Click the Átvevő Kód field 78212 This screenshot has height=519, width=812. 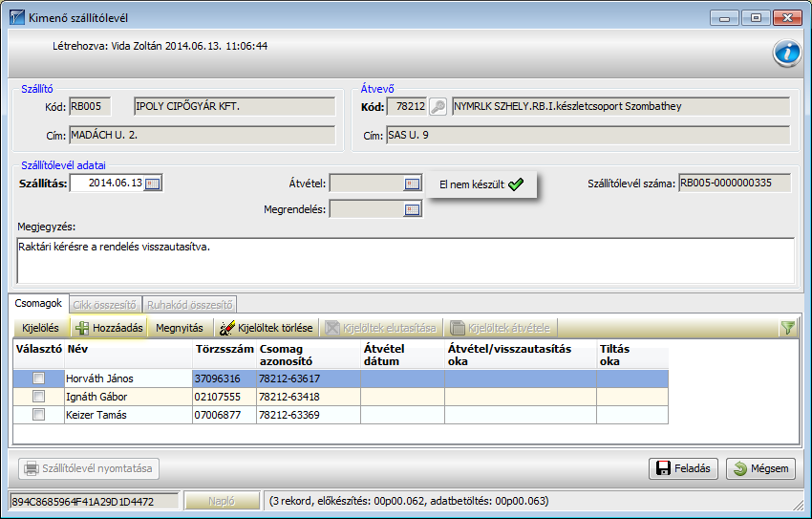(x=407, y=107)
